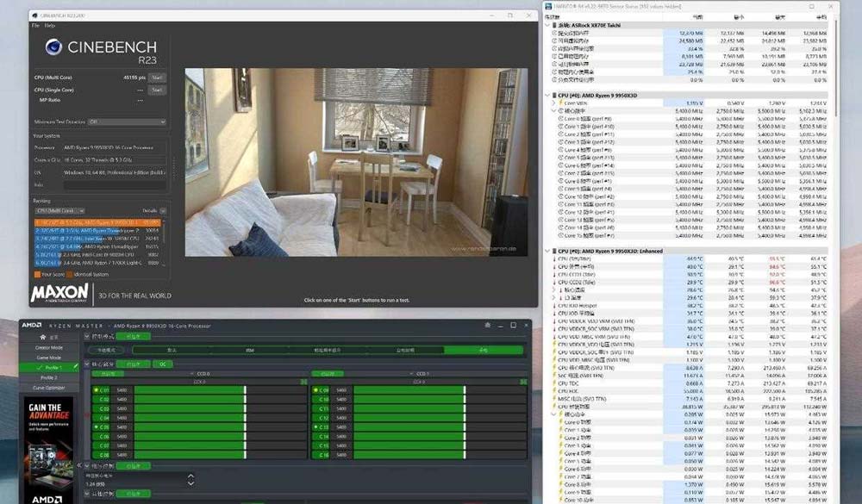Image resolution: width=862 pixels, height=504 pixels.
Task: Click the clock icon beside Core 15 frequency row
Action: click(x=561, y=235)
